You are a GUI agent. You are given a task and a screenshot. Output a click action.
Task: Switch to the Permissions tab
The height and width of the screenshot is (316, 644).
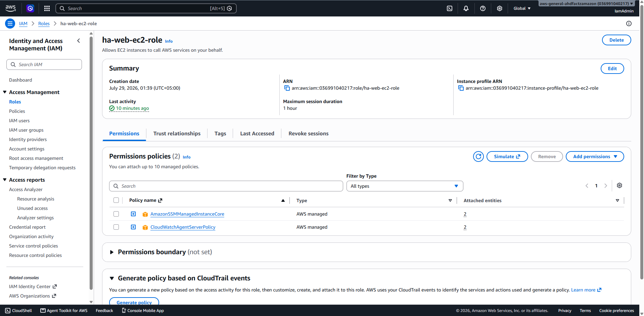(x=124, y=134)
